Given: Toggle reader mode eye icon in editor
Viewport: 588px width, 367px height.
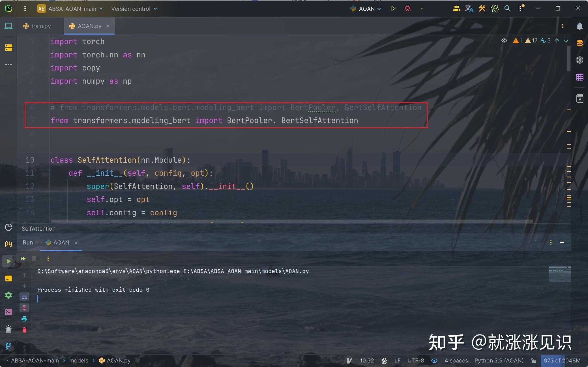Looking at the screenshot, I should 504,40.
